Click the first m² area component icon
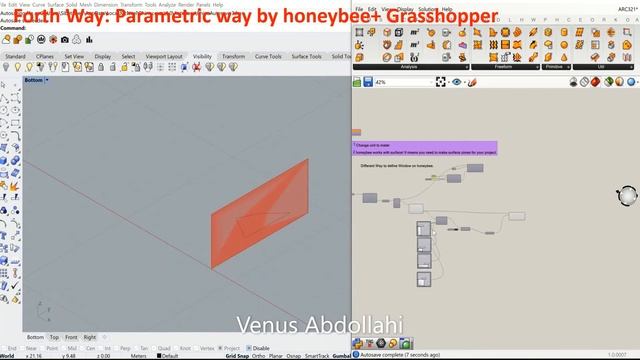The width and height of the screenshot is (640, 360). (415, 32)
